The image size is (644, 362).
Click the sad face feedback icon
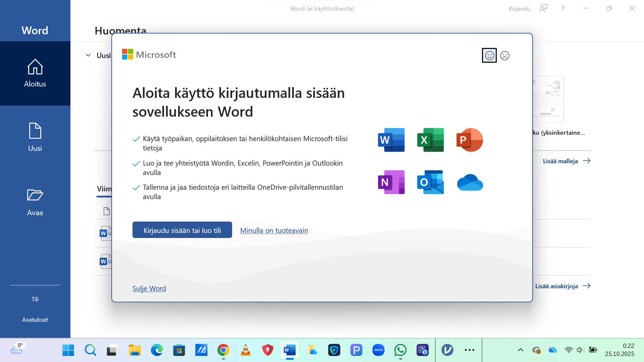click(x=505, y=56)
